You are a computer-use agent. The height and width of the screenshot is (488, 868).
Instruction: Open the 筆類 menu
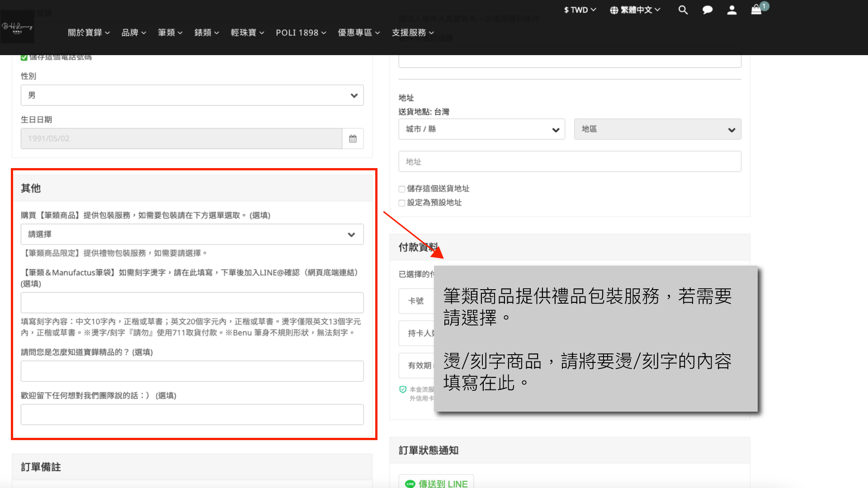pyautogui.click(x=170, y=33)
